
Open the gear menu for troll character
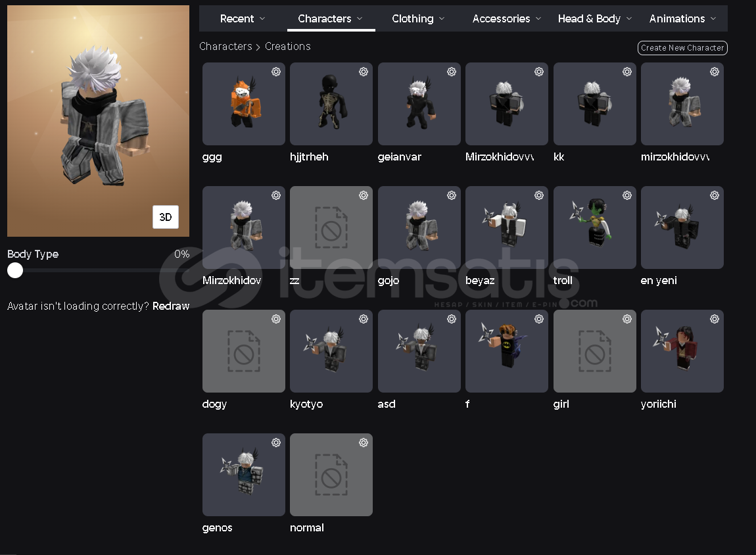point(626,195)
